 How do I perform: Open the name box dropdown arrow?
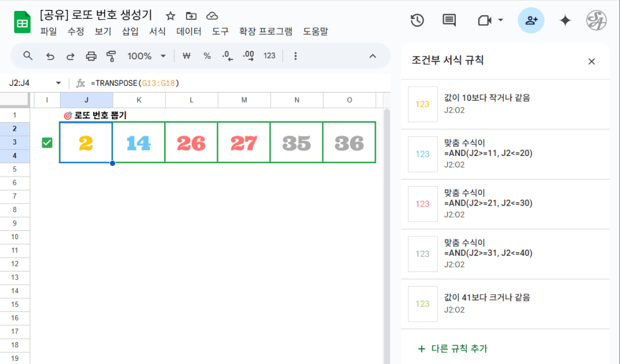[x=58, y=83]
